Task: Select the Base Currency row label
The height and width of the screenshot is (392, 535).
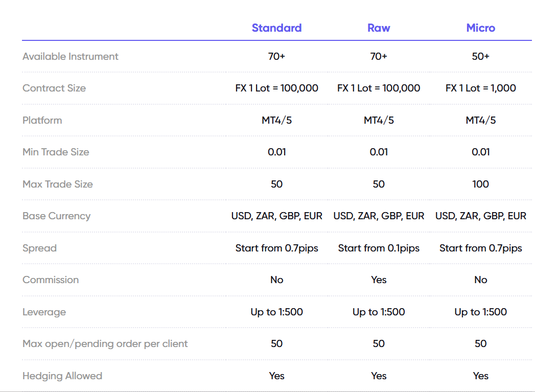Action: click(57, 216)
